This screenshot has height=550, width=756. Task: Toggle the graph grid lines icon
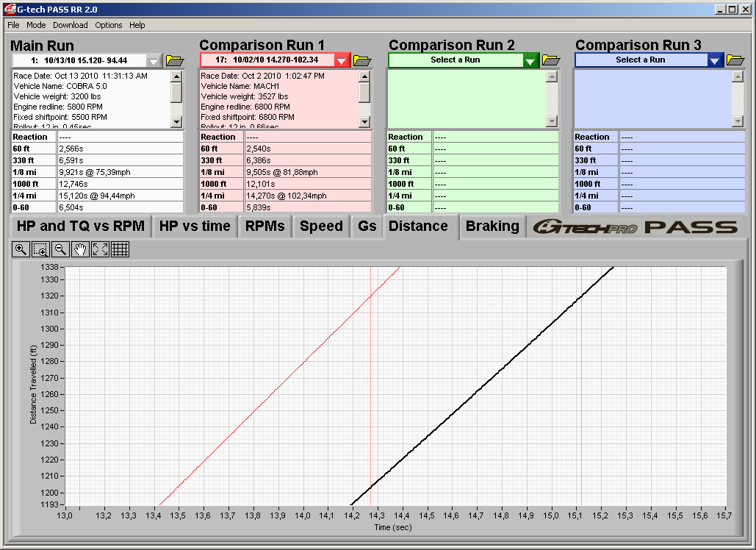tap(120, 249)
